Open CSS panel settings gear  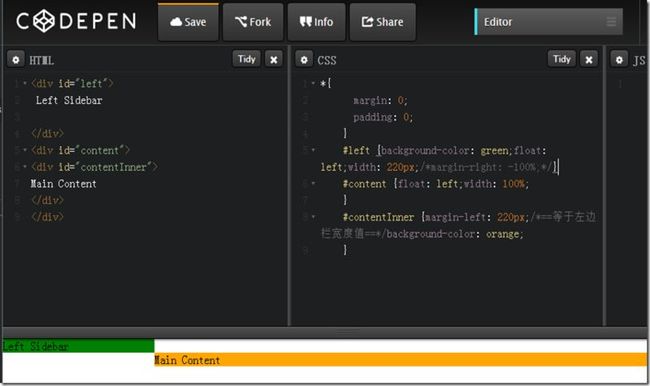(304, 60)
